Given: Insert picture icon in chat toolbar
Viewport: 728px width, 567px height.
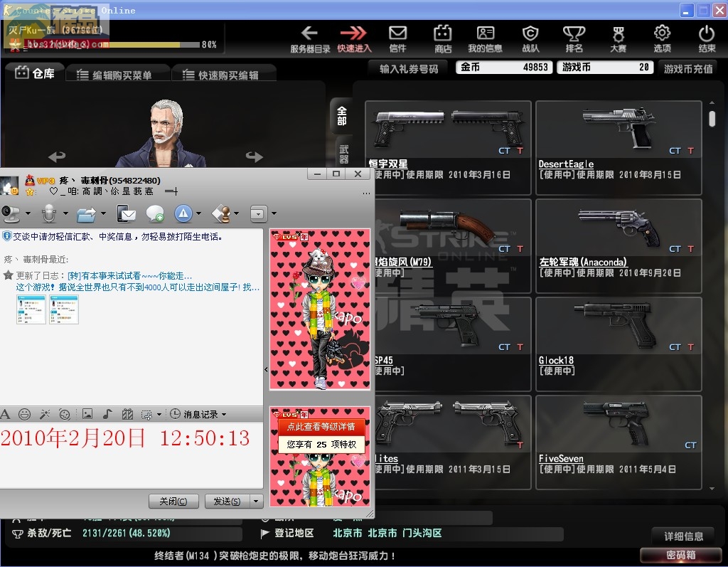Looking at the screenshot, I should tap(87, 413).
